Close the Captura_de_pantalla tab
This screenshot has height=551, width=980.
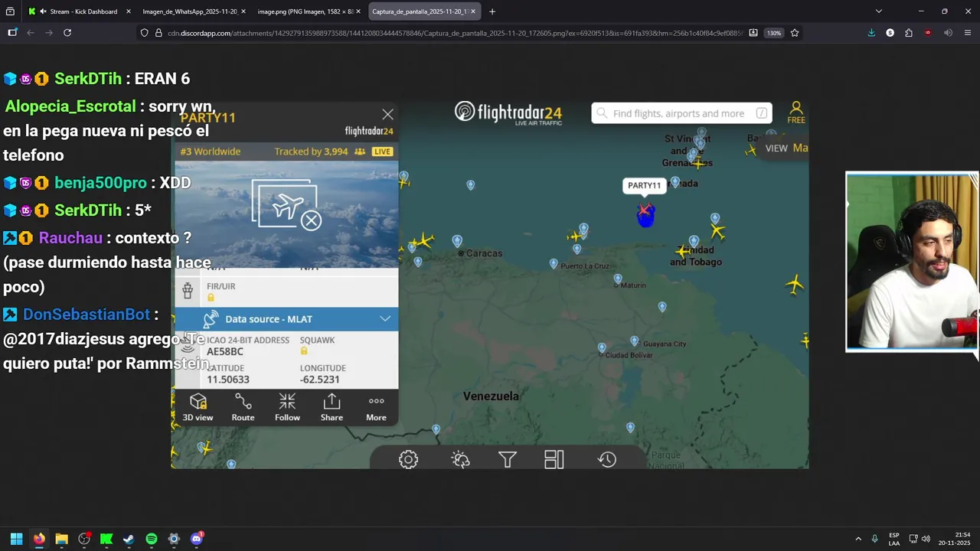tap(473, 11)
